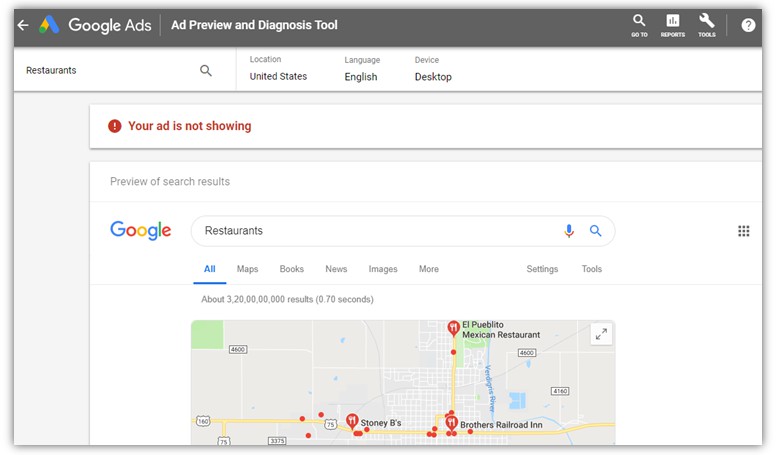Click the Brothers Railroad Inn label

(x=501, y=425)
